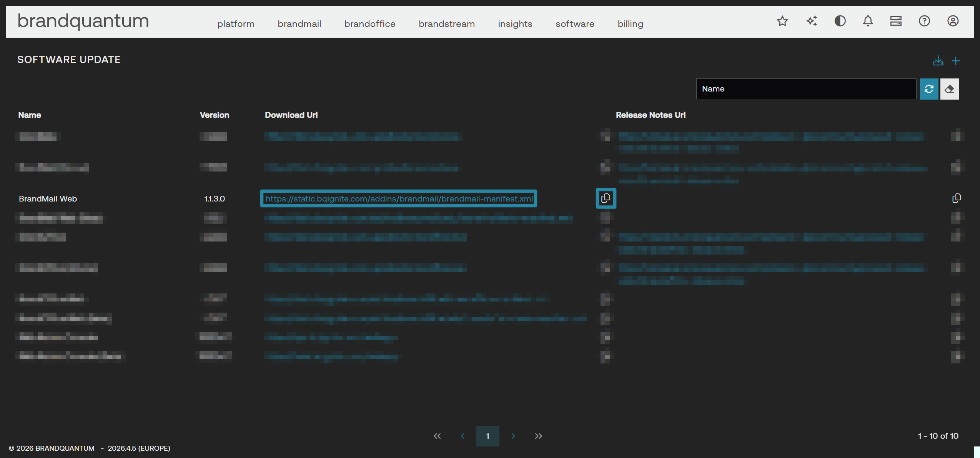Open the brandstream menu

coord(446,24)
